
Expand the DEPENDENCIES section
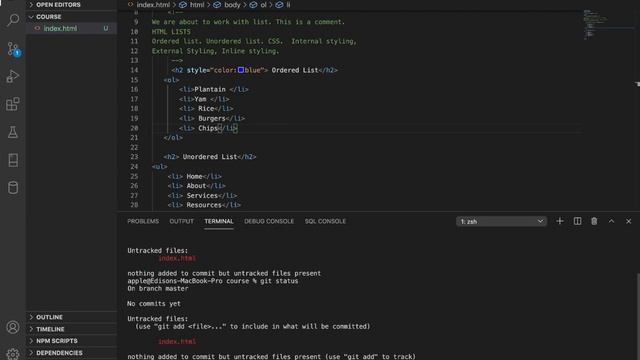click(71, 353)
